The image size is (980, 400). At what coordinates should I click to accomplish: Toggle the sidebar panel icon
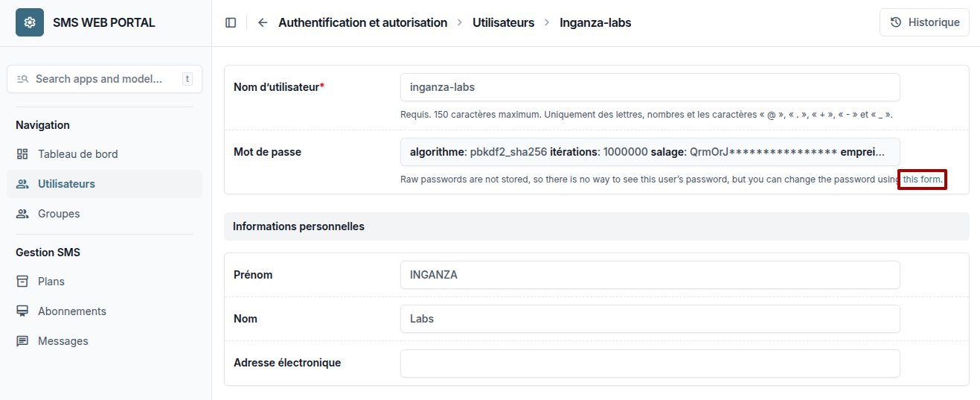tap(231, 22)
